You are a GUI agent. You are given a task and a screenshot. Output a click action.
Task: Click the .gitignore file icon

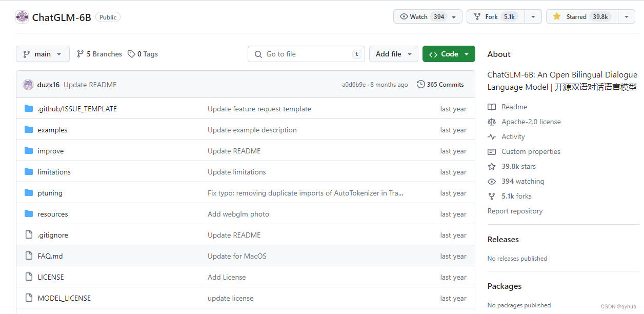click(x=29, y=235)
